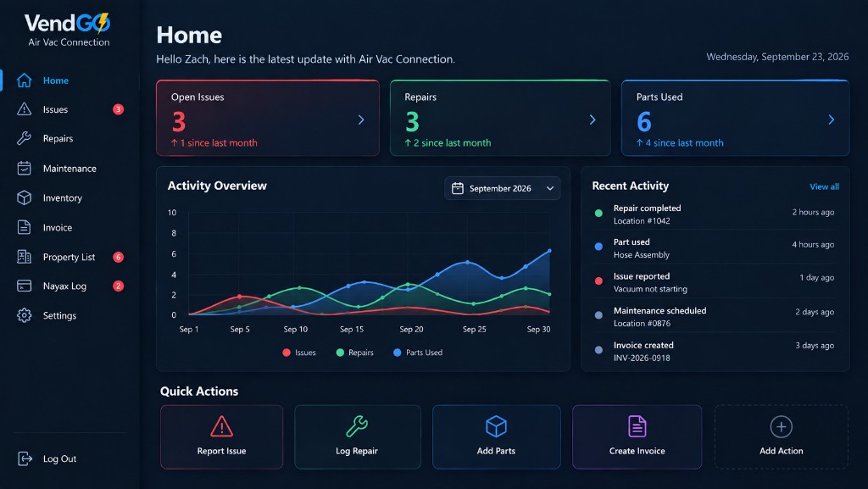This screenshot has height=489, width=868.
Task: Expand Parts Used card chevron
Action: coord(831,119)
